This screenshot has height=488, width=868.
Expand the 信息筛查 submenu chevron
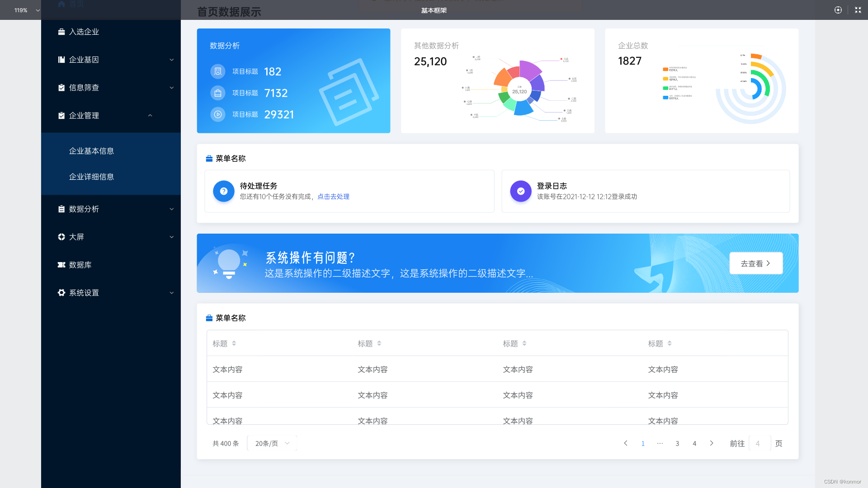tap(172, 88)
